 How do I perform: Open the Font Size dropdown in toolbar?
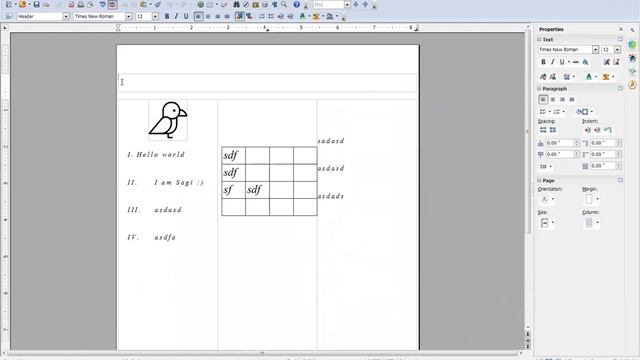pos(156,16)
